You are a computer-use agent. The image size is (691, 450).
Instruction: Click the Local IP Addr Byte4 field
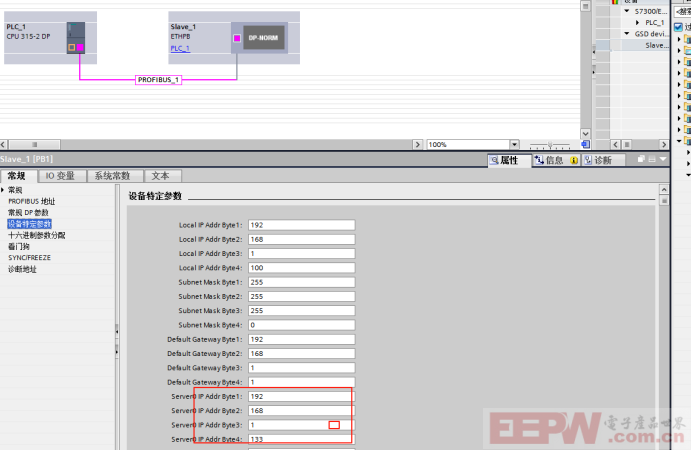[301, 268]
